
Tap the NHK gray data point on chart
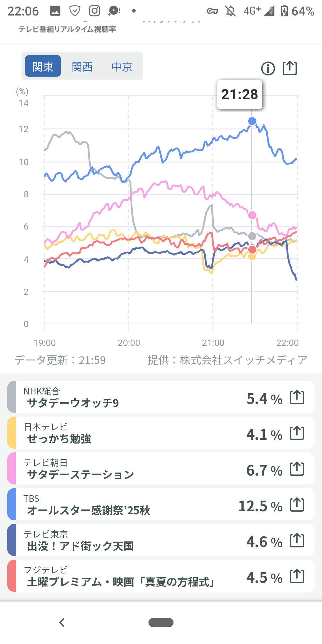tap(252, 236)
